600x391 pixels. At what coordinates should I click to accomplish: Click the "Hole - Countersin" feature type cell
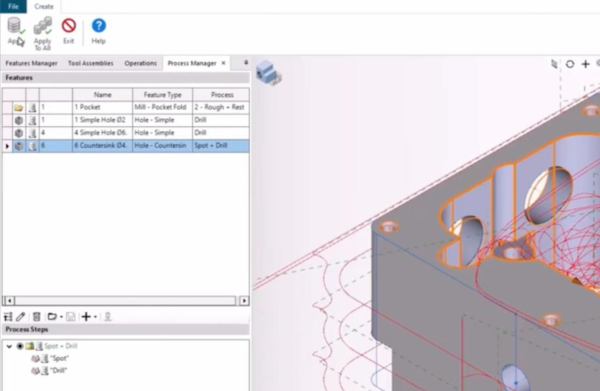[163, 145]
